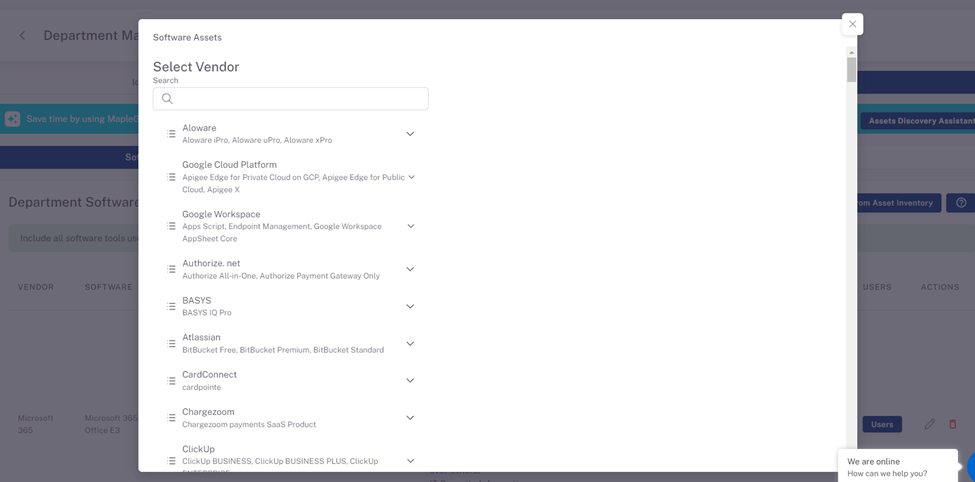Viewport: 975px width, 482px height.
Task: Click the list icon beside Chargezoom
Action: [x=171, y=417]
